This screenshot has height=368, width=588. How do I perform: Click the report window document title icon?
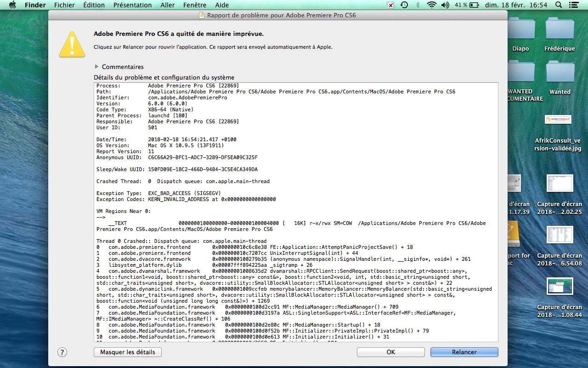tap(202, 15)
